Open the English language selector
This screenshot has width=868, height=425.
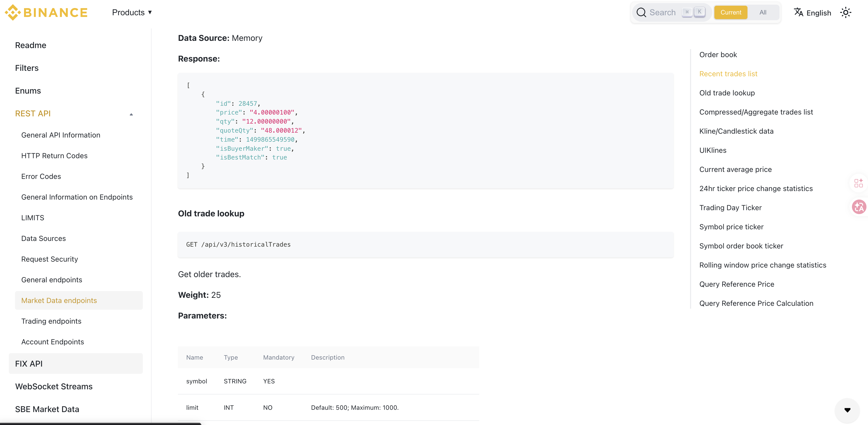click(x=818, y=13)
